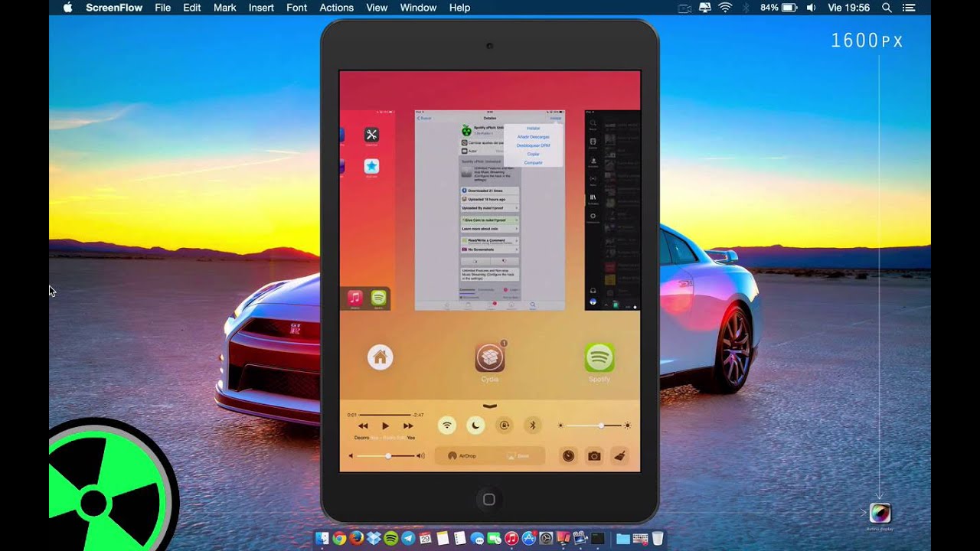Screen dimensions: 980x551
Task: Click the track progress bar
Action: point(386,415)
